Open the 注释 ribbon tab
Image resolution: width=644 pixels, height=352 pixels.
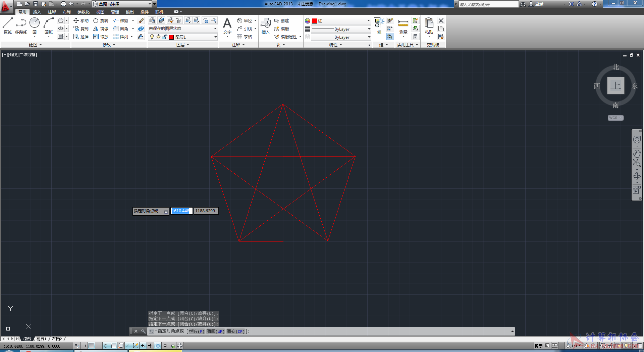(x=52, y=12)
